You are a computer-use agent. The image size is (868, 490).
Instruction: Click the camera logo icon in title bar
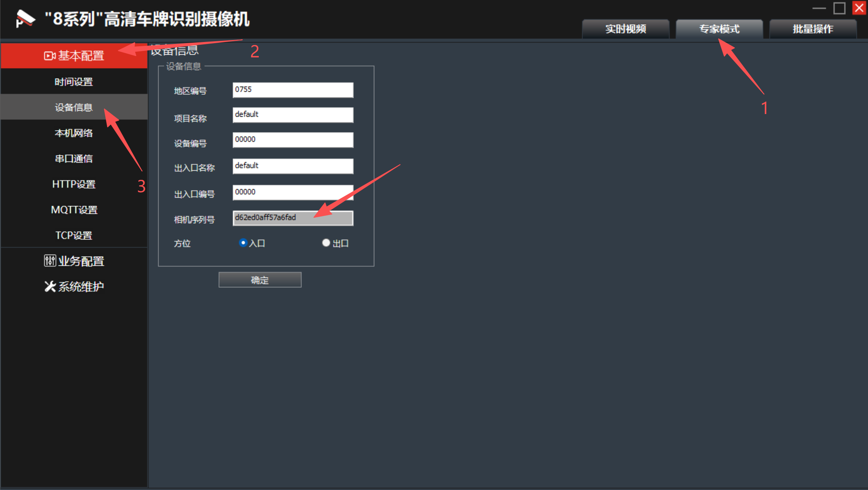(25, 19)
